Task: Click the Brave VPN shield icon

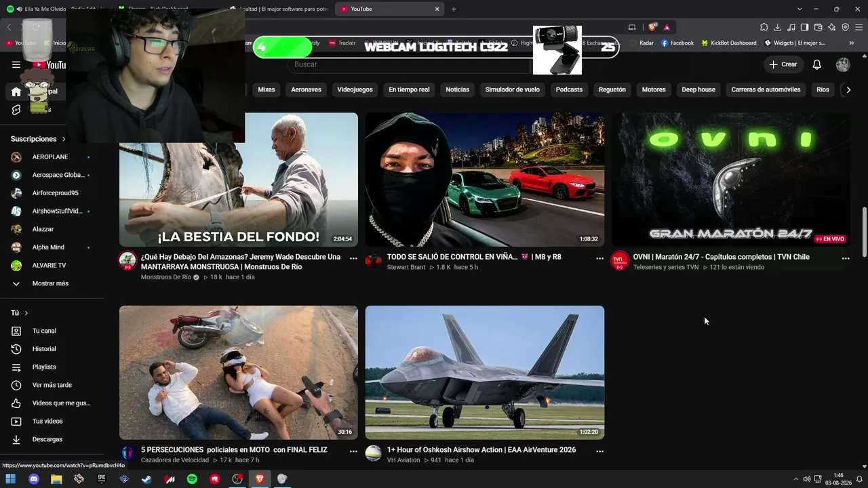Action: [x=846, y=27]
